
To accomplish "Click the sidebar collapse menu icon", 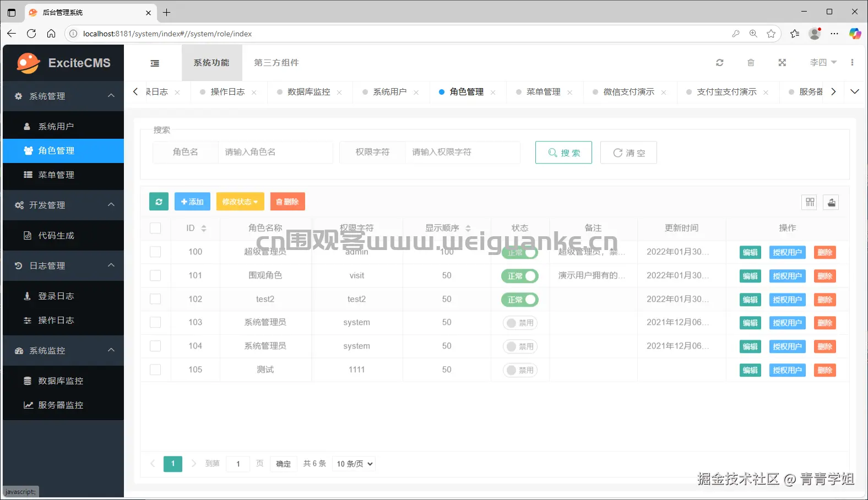I will pos(155,63).
